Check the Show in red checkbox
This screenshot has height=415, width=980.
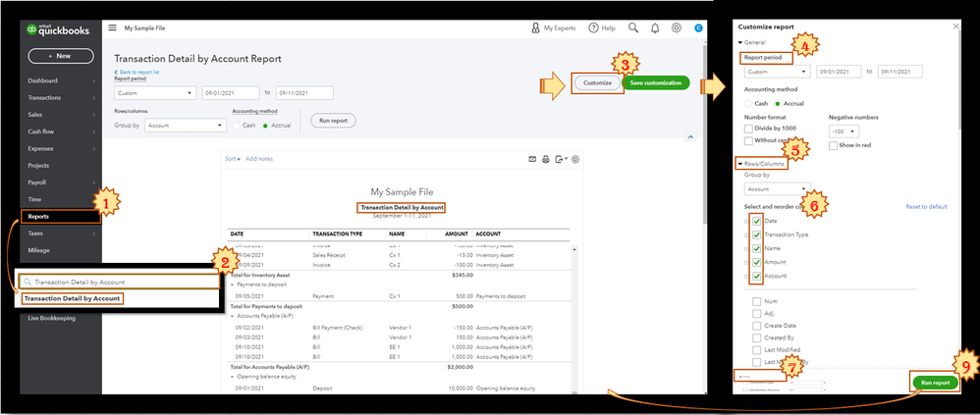point(833,145)
